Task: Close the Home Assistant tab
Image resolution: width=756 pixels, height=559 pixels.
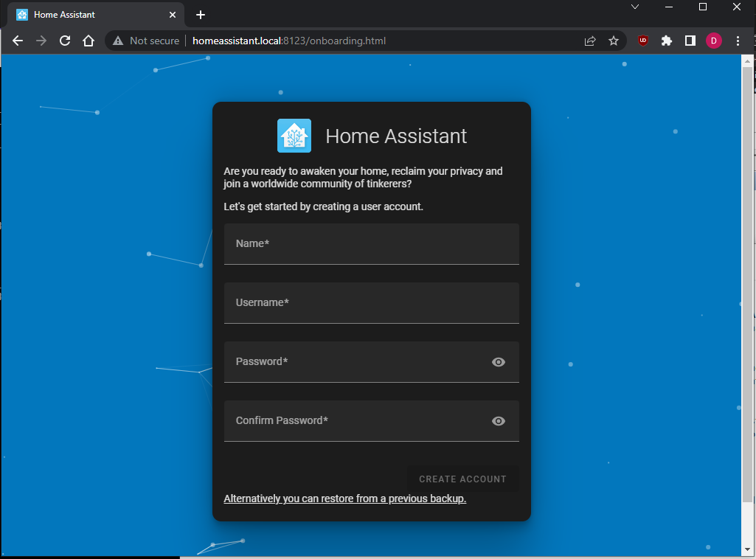Action: pos(173,15)
